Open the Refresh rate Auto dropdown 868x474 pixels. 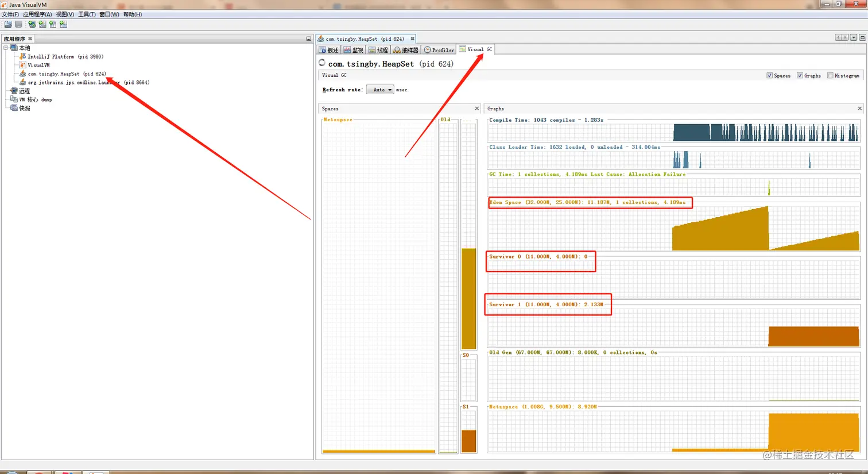tap(380, 90)
